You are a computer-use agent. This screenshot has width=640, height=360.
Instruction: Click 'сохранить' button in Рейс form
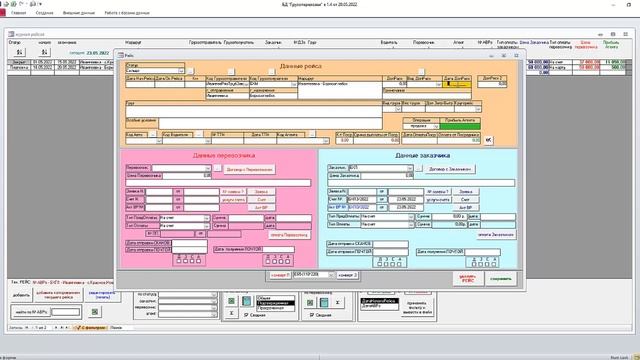(x=500, y=278)
